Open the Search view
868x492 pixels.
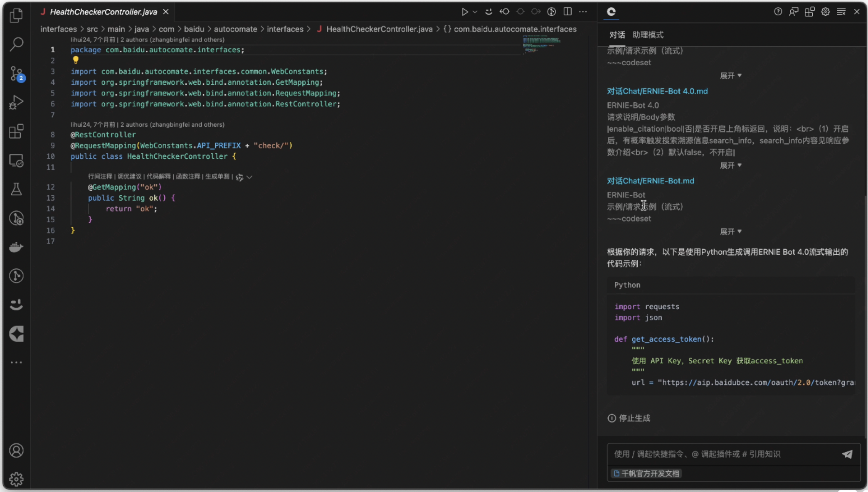point(16,44)
